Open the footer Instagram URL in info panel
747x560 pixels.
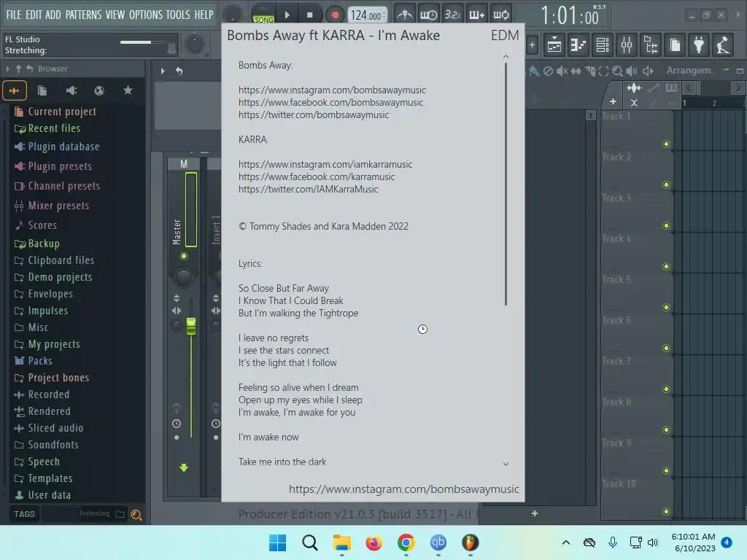(x=404, y=489)
